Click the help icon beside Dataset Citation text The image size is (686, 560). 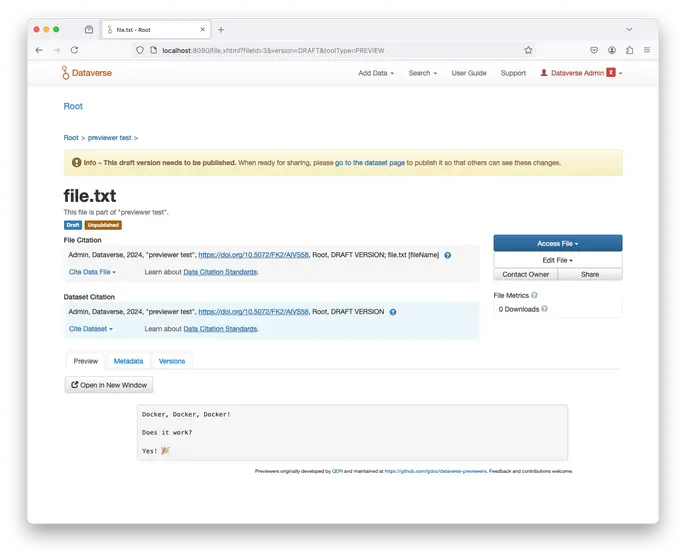pyautogui.click(x=393, y=312)
